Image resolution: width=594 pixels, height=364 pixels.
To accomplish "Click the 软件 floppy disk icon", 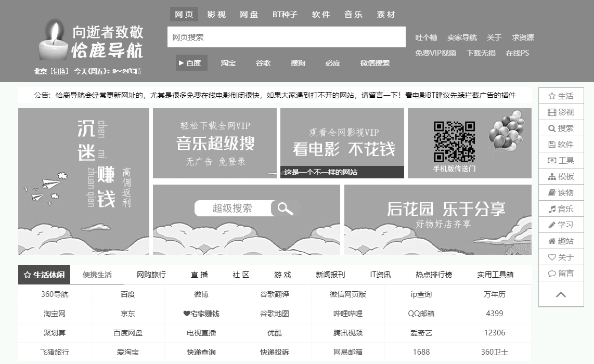I will pos(552,145).
